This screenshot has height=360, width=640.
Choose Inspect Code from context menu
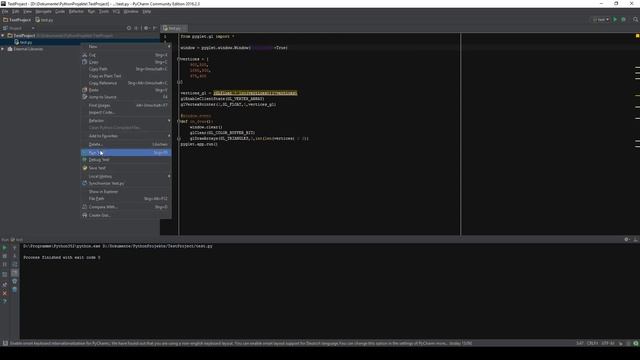pos(126,112)
